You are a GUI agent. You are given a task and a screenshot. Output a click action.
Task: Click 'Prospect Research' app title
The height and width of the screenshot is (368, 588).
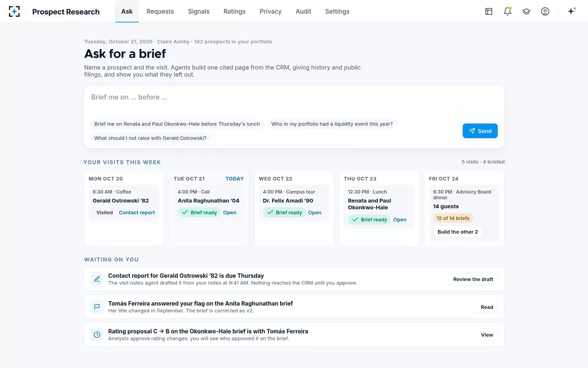click(x=66, y=12)
